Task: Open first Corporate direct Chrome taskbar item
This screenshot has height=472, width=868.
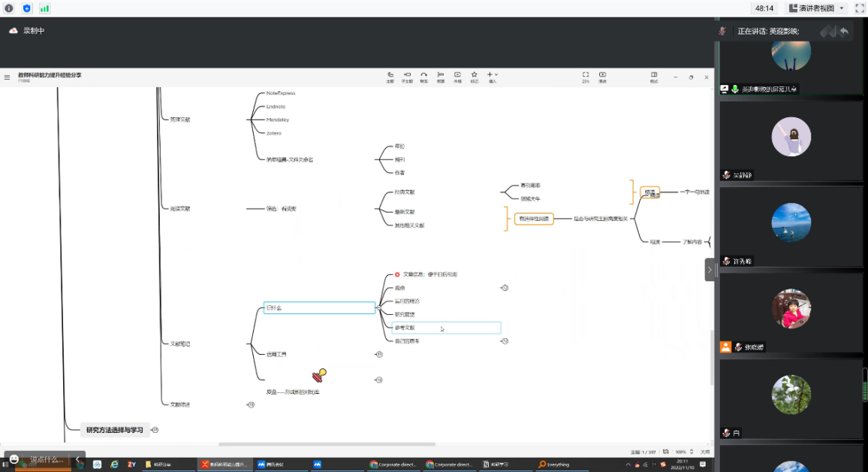Action: tap(393, 464)
